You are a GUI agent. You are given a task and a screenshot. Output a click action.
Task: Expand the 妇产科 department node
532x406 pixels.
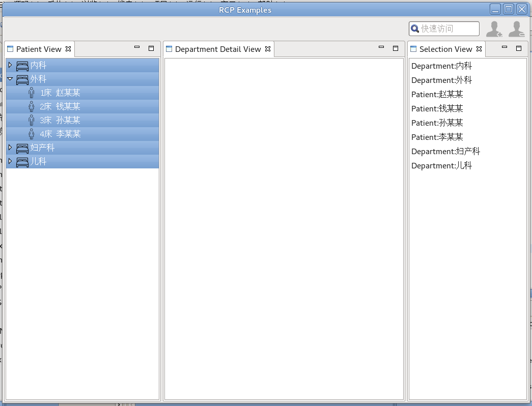[x=10, y=147]
